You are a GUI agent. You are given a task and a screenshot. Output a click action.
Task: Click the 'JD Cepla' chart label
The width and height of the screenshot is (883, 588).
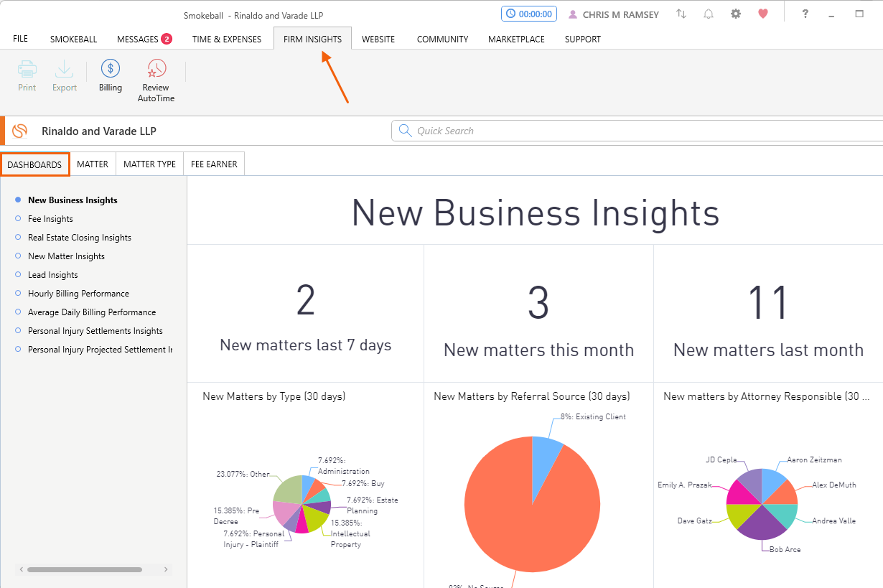point(721,459)
